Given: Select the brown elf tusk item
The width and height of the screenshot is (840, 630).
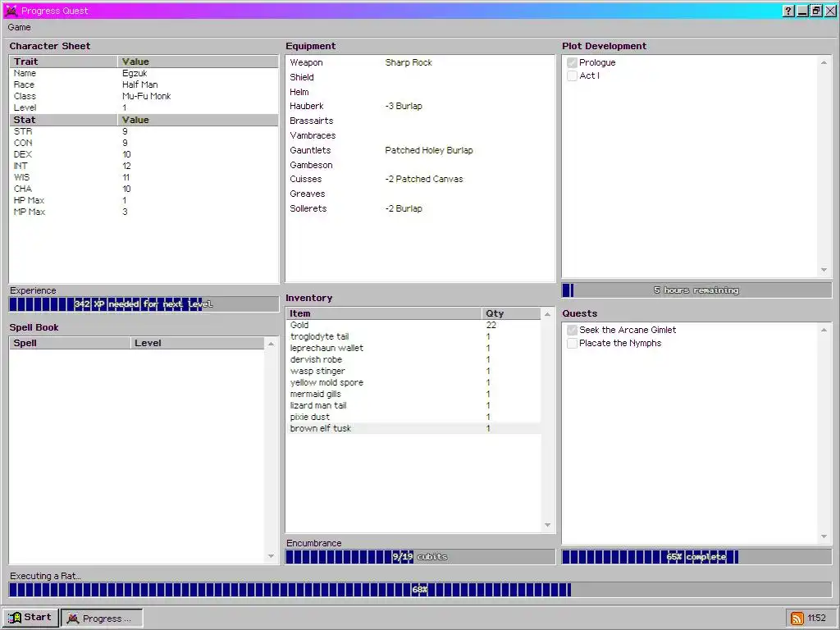Looking at the screenshot, I should pyautogui.click(x=413, y=428).
